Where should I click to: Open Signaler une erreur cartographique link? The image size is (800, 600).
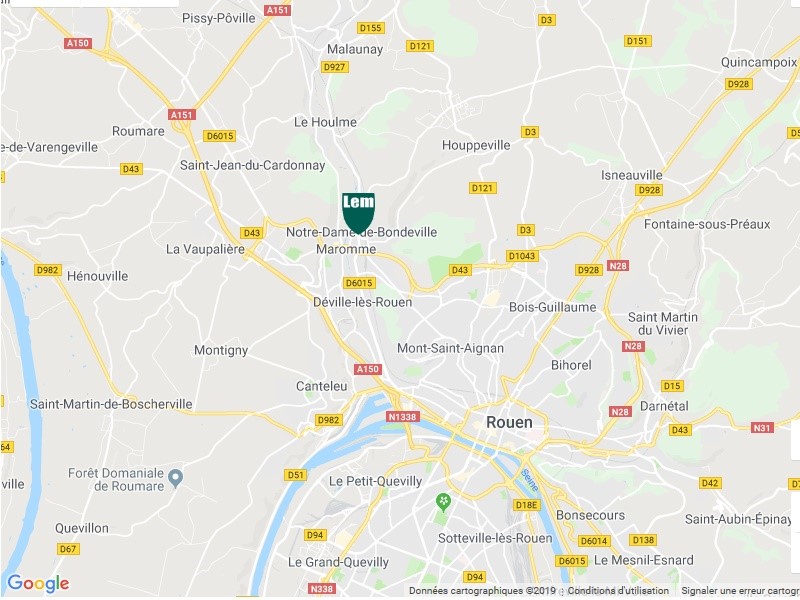coord(740,590)
